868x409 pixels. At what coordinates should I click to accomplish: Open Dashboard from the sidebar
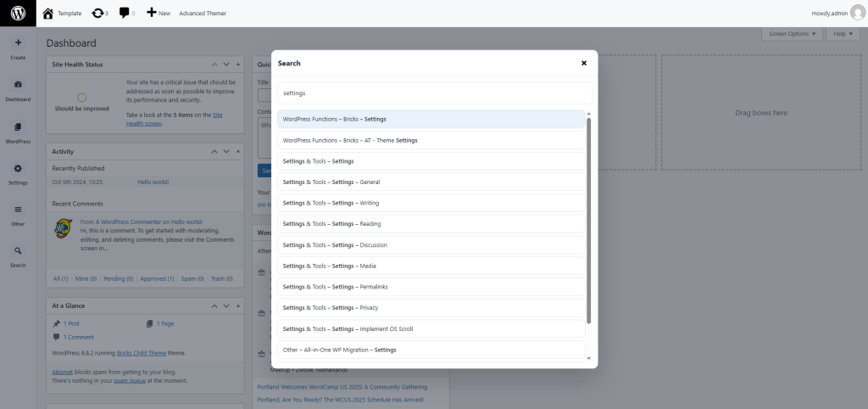18,84
